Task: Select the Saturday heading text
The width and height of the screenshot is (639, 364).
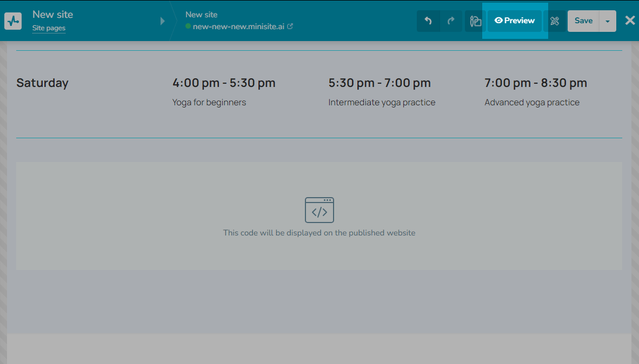Action: [42, 83]
